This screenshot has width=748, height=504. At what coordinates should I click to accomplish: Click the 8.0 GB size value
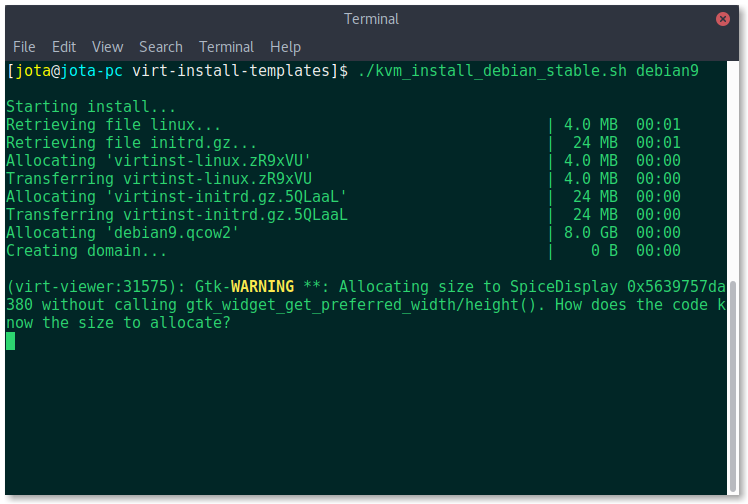point(591,233)
